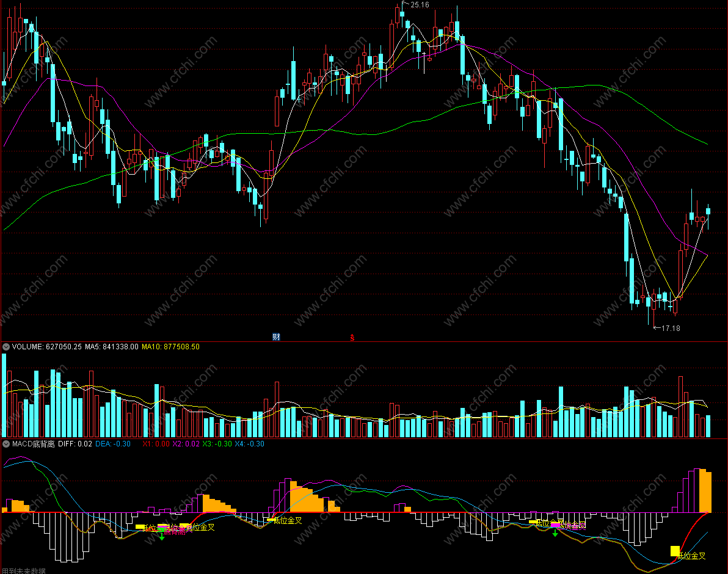The image size is (728, 574).
Task: Click the blue 财 financial info icon
Action: [276, 337]
